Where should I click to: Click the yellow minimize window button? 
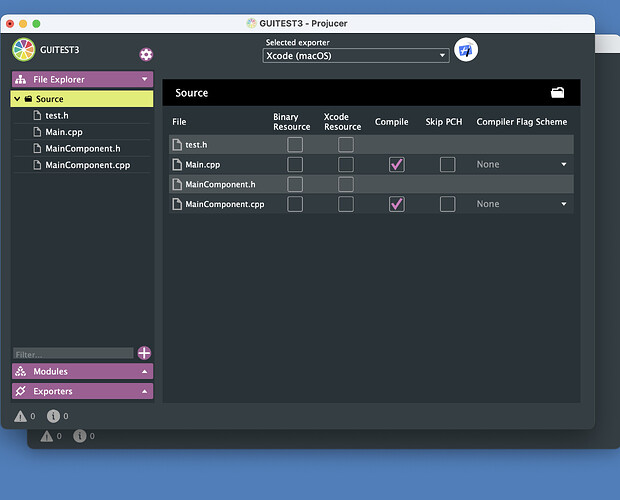23,24
